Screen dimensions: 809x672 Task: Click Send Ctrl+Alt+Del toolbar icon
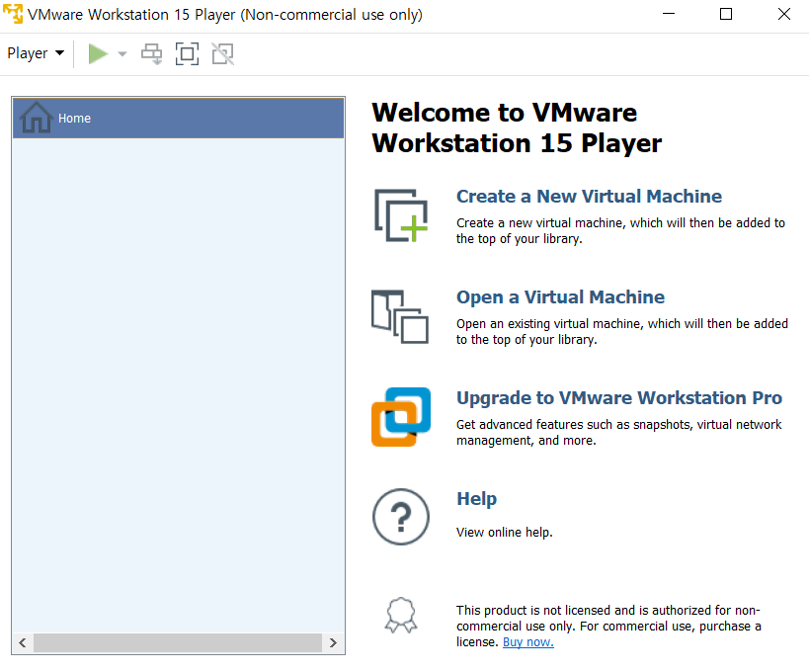pos(152,53)
